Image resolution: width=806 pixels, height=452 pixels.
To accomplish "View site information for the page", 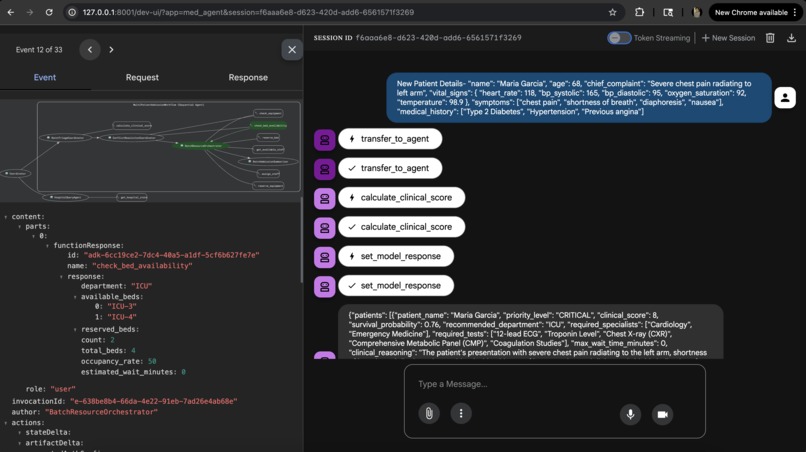I will (x=72, y=12).
